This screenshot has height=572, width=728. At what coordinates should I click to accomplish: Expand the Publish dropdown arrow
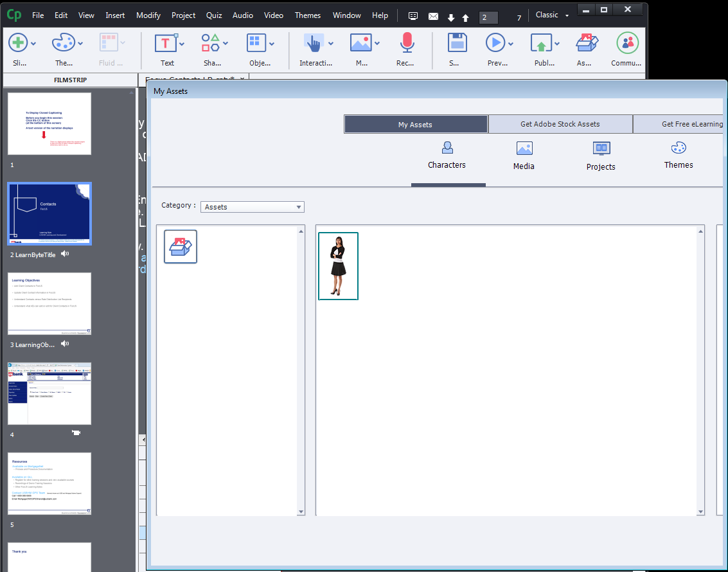tap(557, 44)
